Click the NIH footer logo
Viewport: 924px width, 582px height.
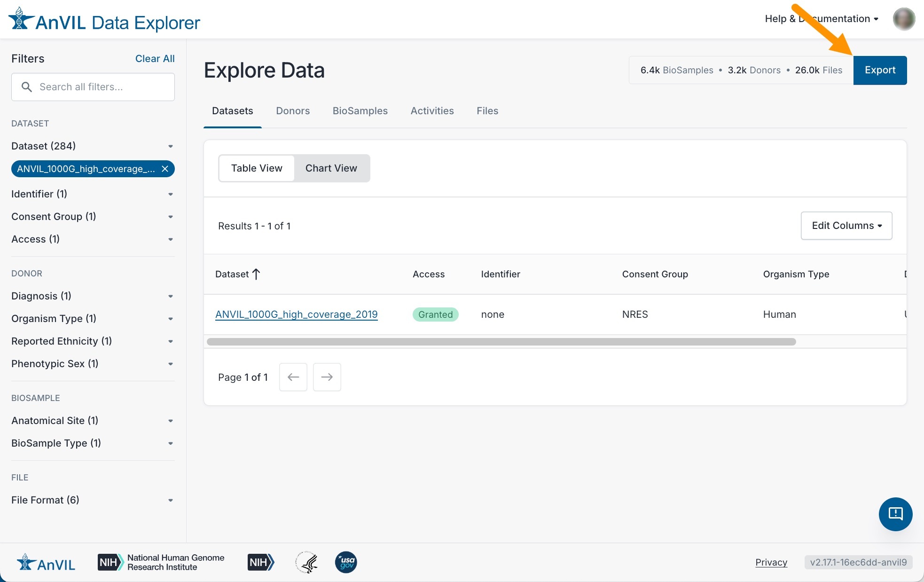point(261,562)
